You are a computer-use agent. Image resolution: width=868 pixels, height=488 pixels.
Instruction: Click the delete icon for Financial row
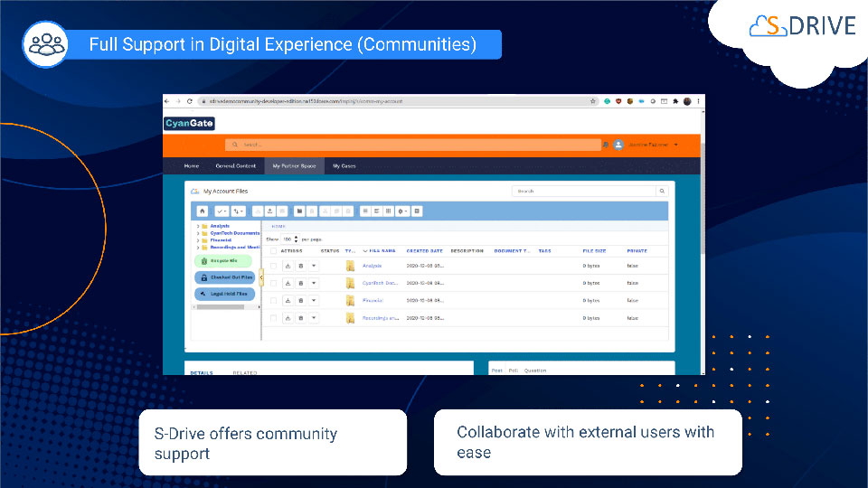click(300, 300)
